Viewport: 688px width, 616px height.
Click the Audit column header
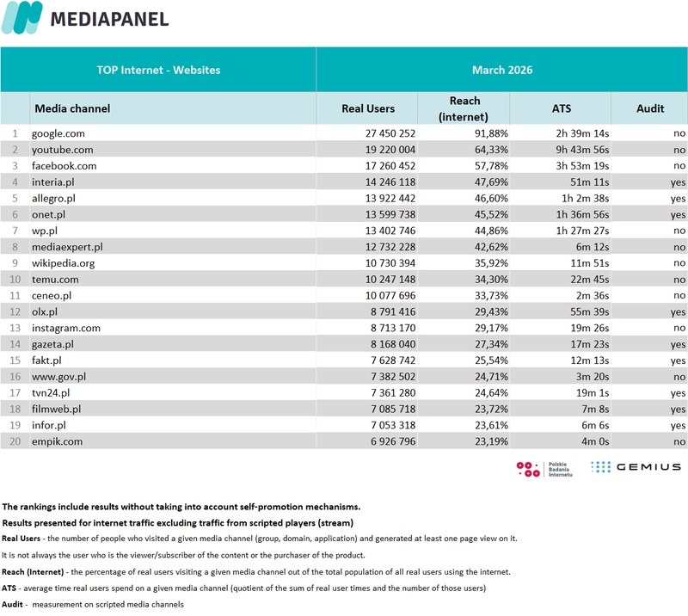tap(650, 108)
